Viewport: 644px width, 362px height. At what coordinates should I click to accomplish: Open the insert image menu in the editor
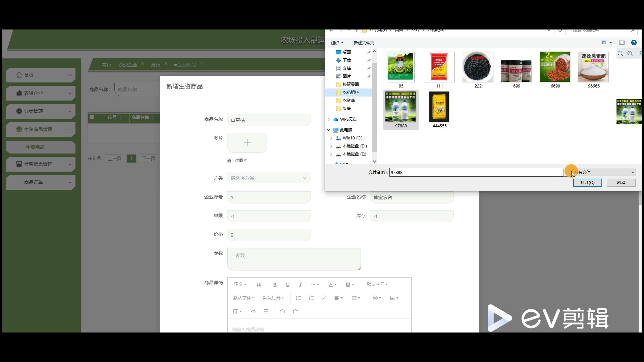(394, 298)
